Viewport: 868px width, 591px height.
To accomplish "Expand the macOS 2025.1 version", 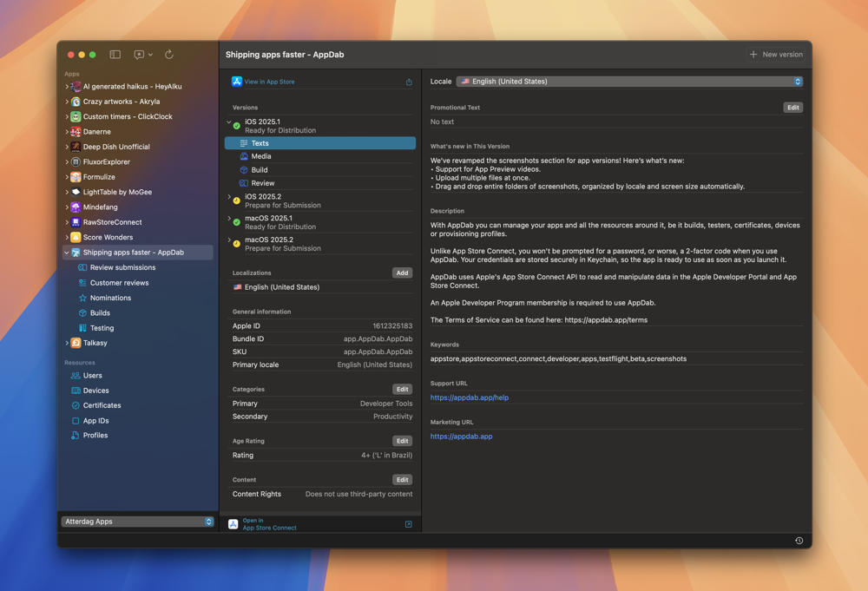I will click(x=229, y=218).
